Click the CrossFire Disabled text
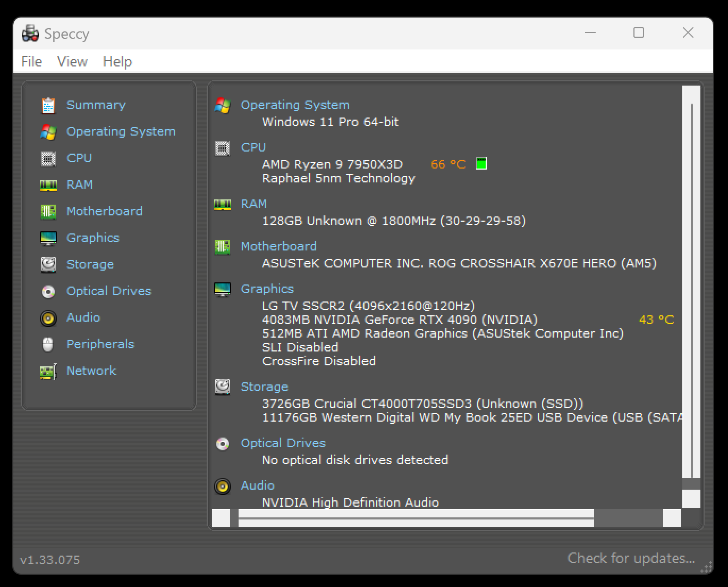Image resolution: width=728 pixels, height=587 pixels. point(319,361)
